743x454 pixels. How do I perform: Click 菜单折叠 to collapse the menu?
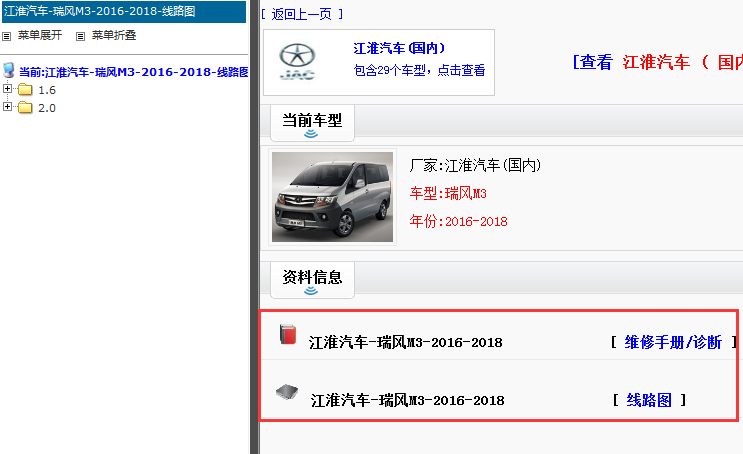(x=114, y=35)
